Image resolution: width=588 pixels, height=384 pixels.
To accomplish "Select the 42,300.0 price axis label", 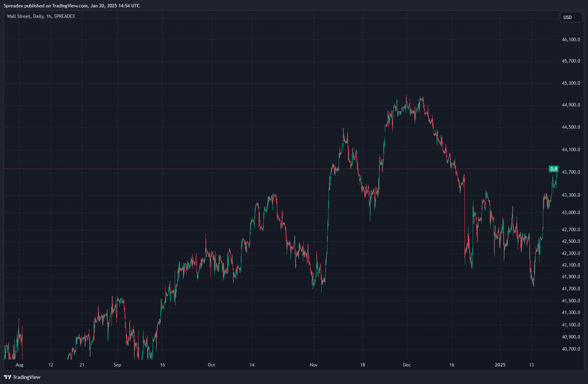I will (x=571, y=253).
